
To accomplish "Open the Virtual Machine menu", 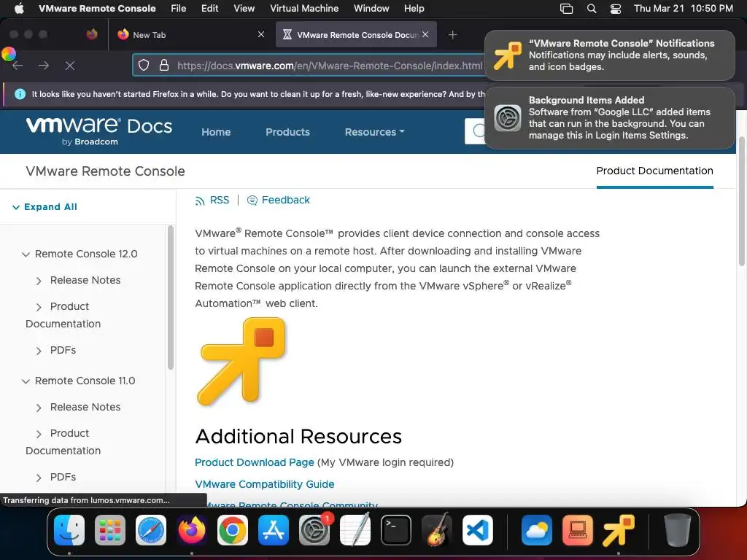I will click(x=304, y=8).
